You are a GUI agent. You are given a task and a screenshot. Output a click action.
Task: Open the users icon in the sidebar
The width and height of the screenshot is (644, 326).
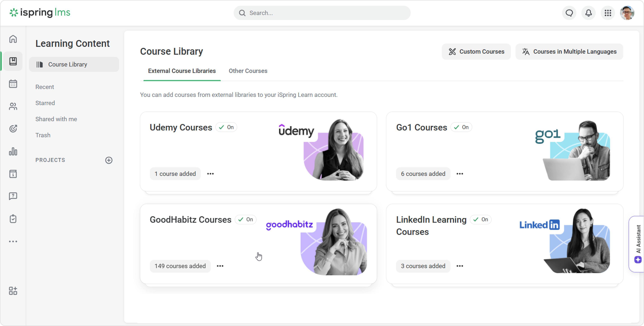pos(13,106)
